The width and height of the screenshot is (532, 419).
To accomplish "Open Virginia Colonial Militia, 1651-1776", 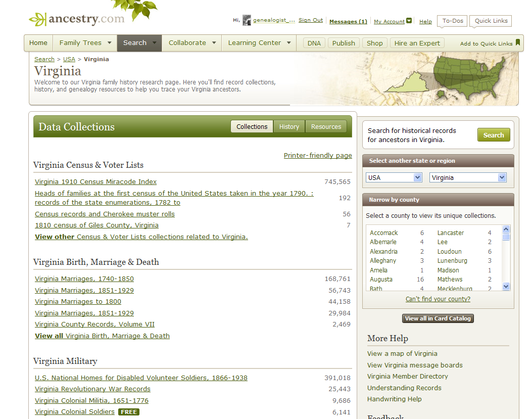I will (91, 401).
